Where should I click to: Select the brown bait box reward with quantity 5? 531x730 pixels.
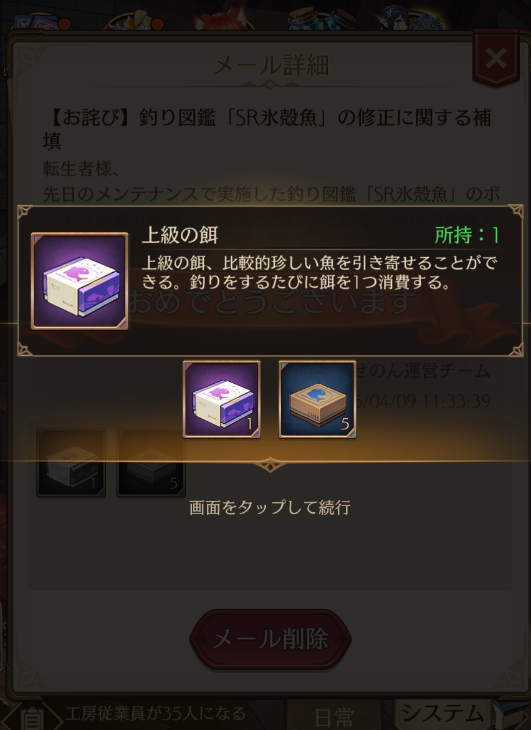pos(317,399)
